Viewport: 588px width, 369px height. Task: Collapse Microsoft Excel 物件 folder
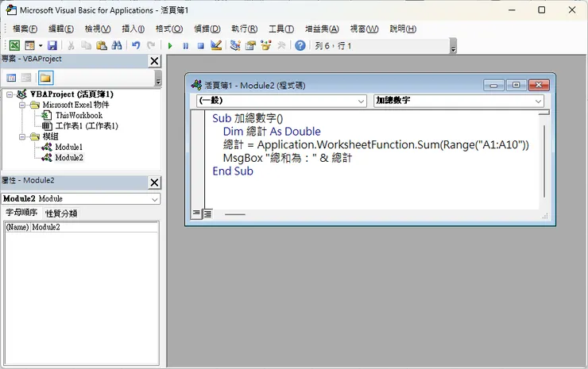click(x=22, y=105)
